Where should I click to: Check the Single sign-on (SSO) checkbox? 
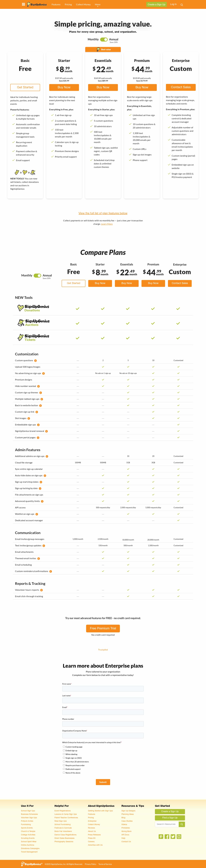[64, 758]
